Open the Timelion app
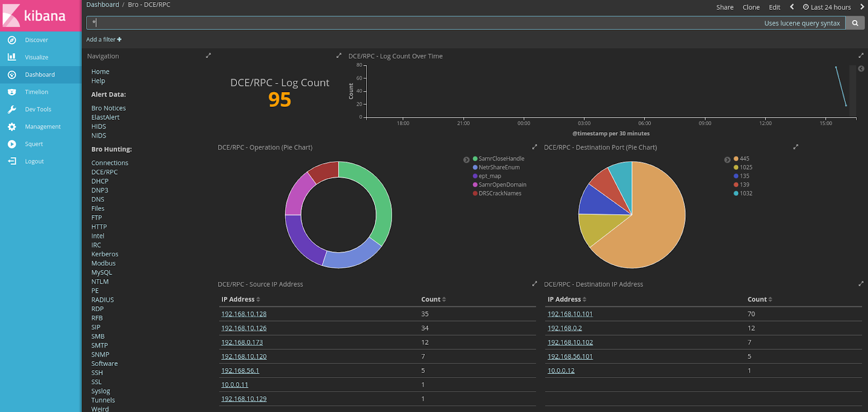The width and height of the screenshot is (868, 412). (36, 92)
